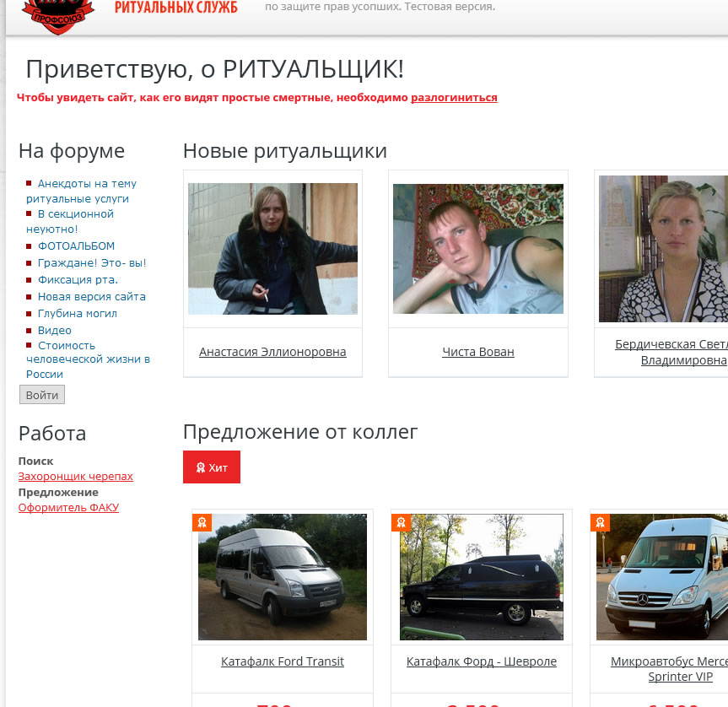This screenshot has width=728, height=707.
Task: Open forum topic Глубина могил
Action: point(77,314)
